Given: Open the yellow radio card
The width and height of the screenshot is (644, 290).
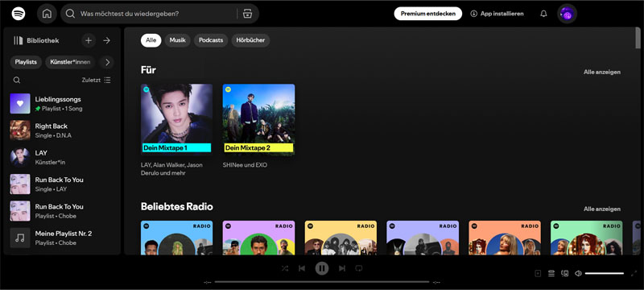Looking at the screenshot, I should pos(341,238).
